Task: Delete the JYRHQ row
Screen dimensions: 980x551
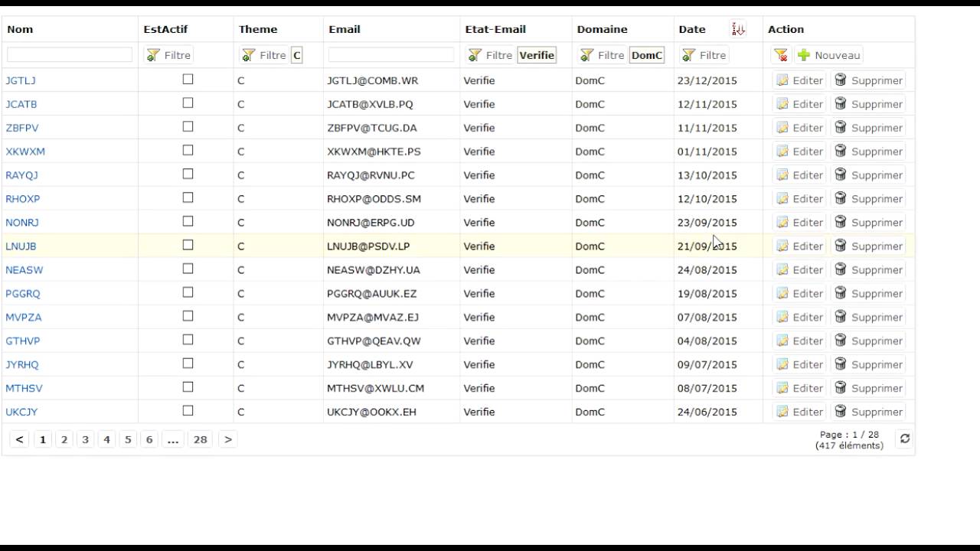Action: pos(868,365)
